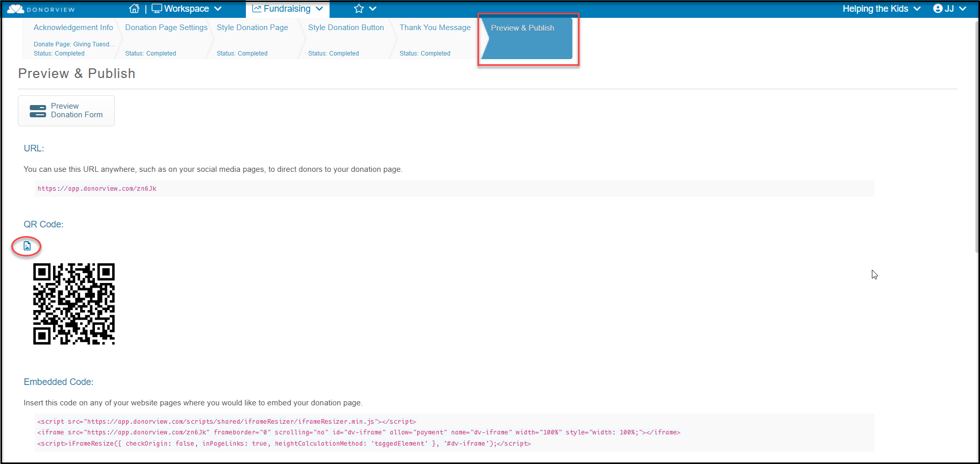
Task: Click the Preview Donation Form icon
Action: pos(38,111)
